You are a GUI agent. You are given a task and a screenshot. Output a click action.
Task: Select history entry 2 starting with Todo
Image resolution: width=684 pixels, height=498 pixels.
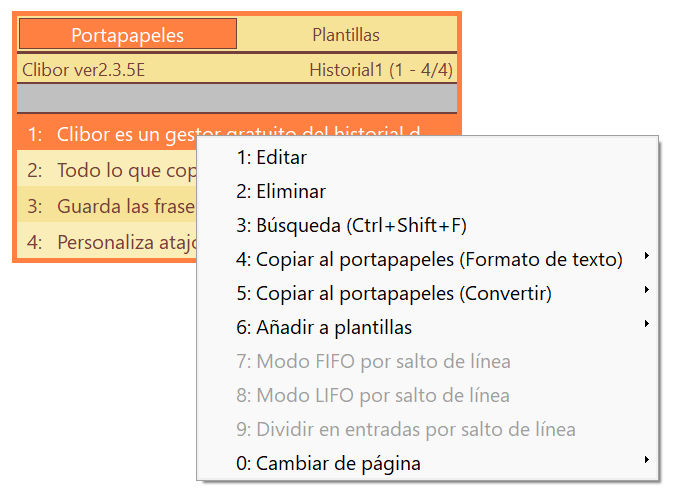point(107,170)
